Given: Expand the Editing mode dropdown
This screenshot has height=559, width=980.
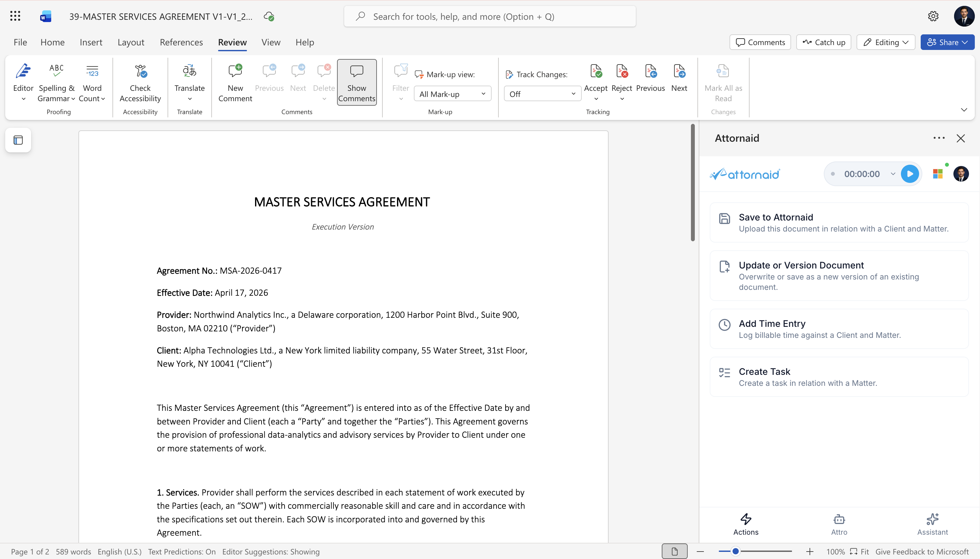Looking at the screenshot, I should coord(886,42).
